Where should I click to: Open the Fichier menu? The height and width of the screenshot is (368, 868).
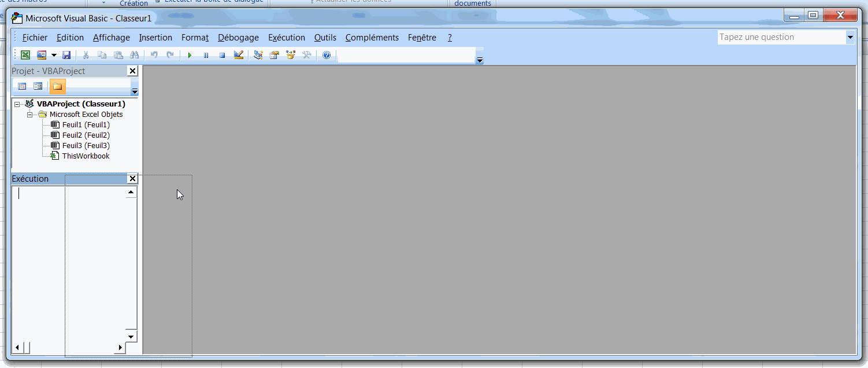click(35, 38)
